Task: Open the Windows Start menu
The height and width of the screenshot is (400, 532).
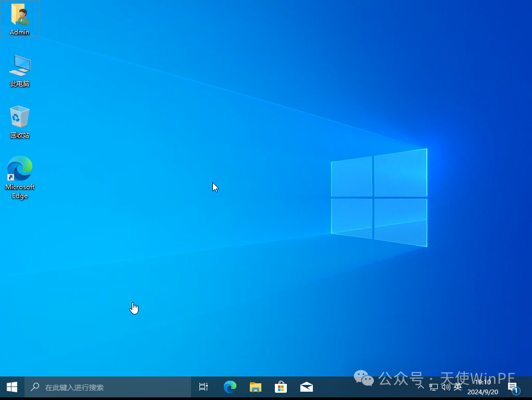Action: (12, 387)
